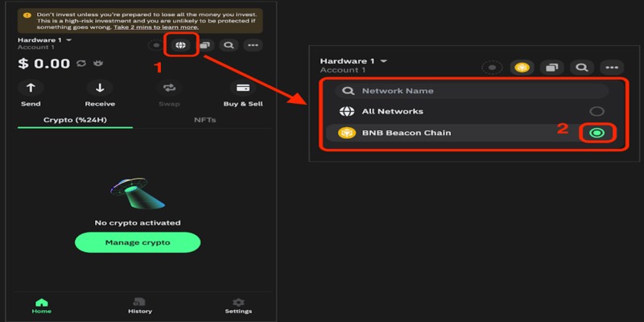The height and width of the screenshot is (322, 644).
Task: Open Settings in bottom navigation
Action: tap(238, 307)
